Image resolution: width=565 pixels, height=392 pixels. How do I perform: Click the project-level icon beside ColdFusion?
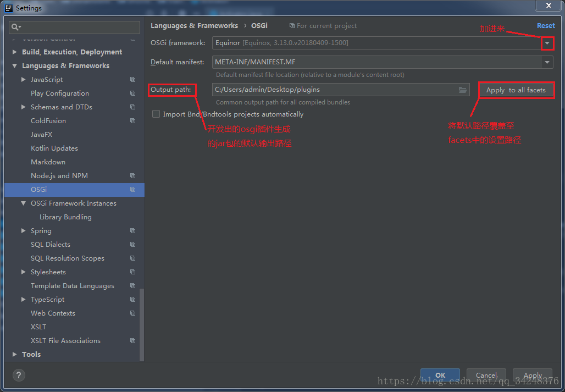pyautogui.click(x=132, y=121)
